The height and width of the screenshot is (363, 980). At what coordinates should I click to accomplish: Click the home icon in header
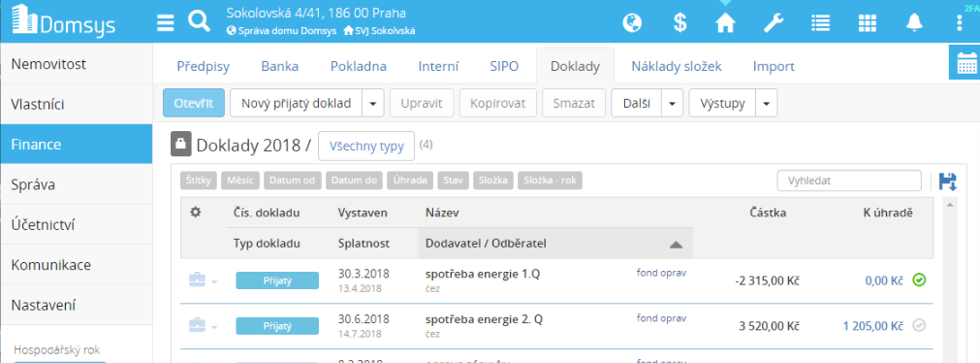coord(726,23)
